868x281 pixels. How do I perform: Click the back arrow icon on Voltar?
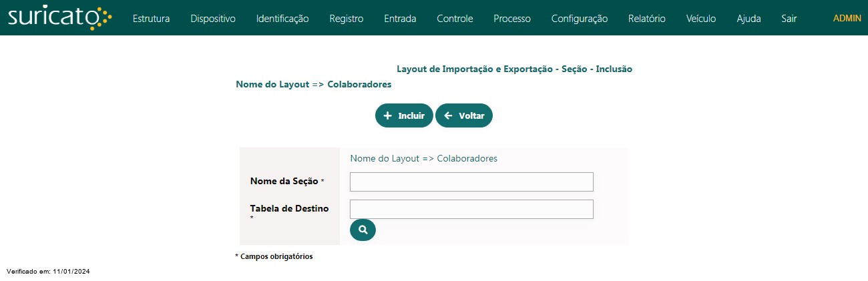pyautogui.click(x=448, y=115)
